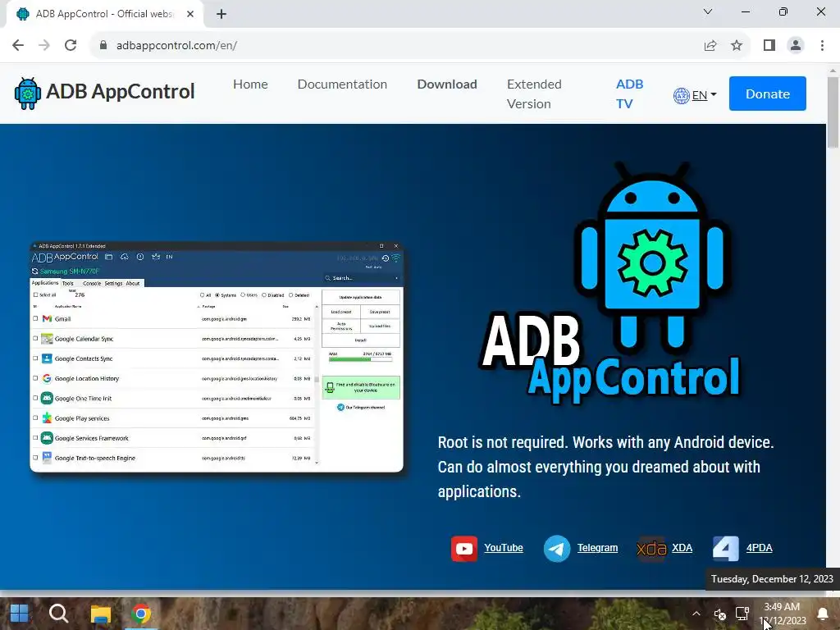This screenshot has height=630, width=840.
Task: Click the YouTube red play icon
Action: (x=464, y=549)
